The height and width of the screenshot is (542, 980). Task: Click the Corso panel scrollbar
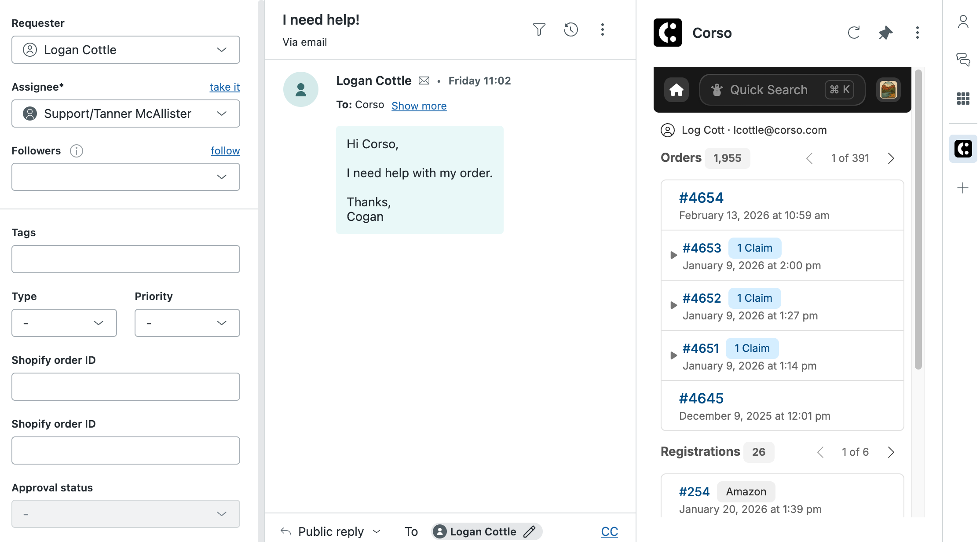pyautogui.click(x=918, y=220)
